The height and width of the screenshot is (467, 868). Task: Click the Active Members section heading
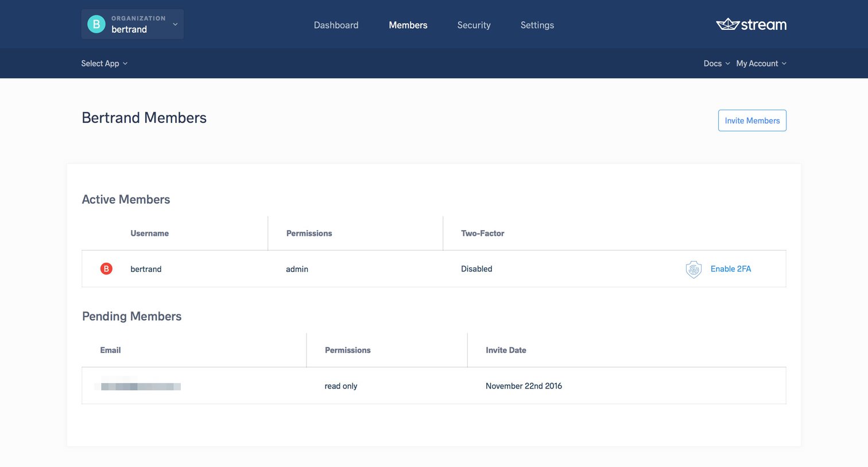tap(126, 200)
